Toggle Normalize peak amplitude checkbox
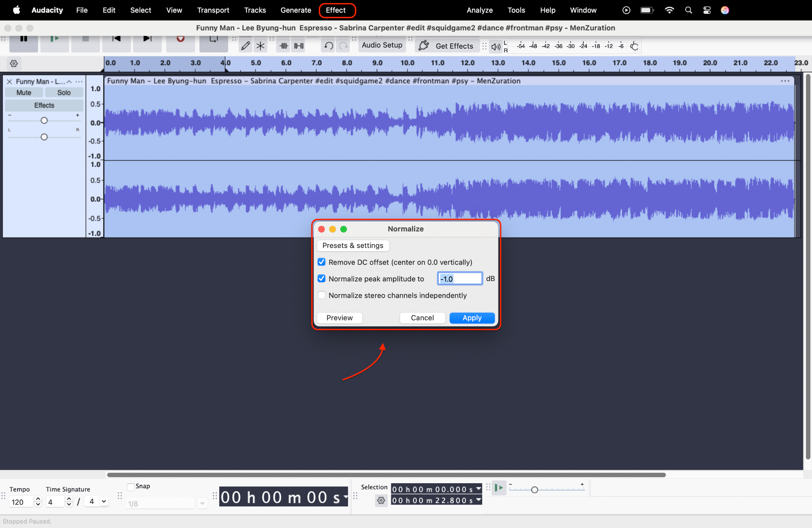 (x=322, y=279)
